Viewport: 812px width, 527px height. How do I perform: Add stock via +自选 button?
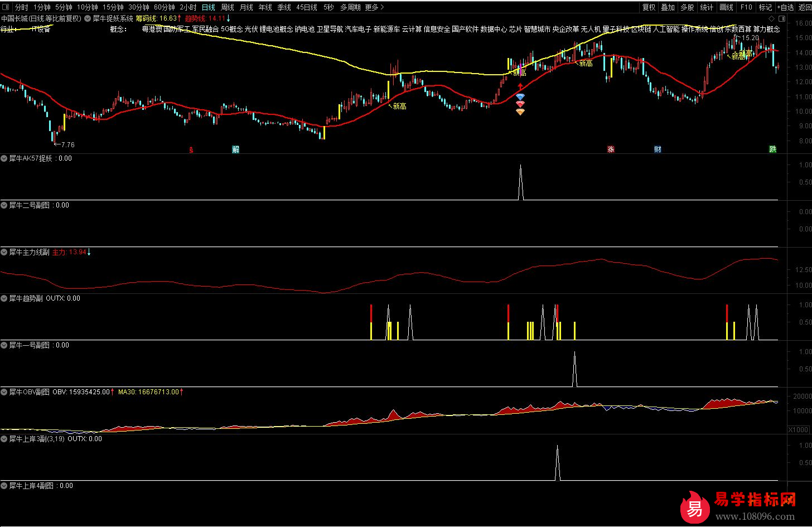point(785,7)
